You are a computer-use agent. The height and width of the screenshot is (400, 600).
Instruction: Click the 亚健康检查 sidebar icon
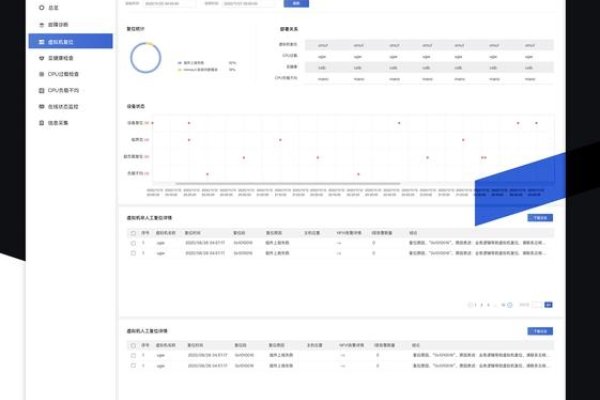tap(40, 57)
